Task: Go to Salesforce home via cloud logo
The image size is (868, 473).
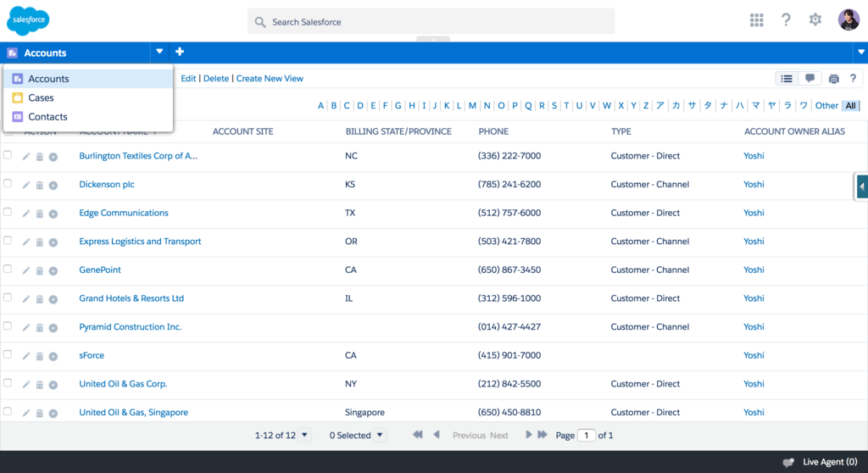Action: point(28,21)
